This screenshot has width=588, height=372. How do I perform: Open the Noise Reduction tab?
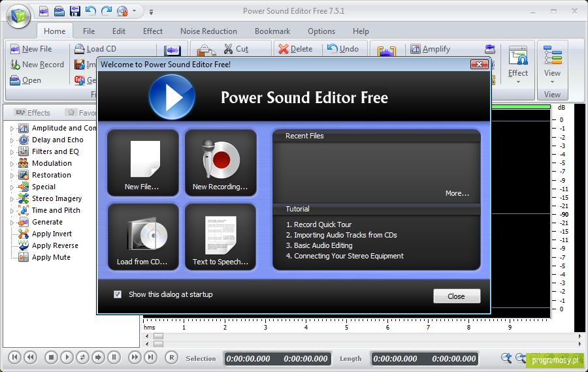point(208,31)
